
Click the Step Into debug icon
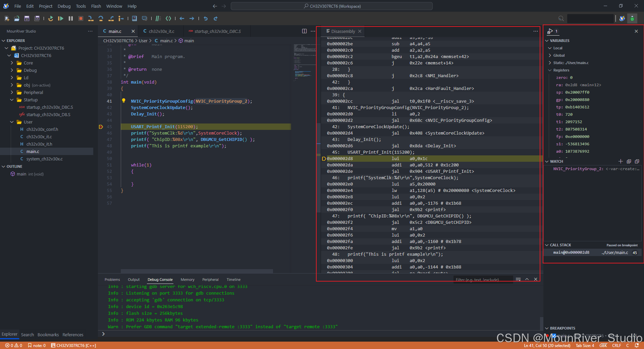(91, 18)
